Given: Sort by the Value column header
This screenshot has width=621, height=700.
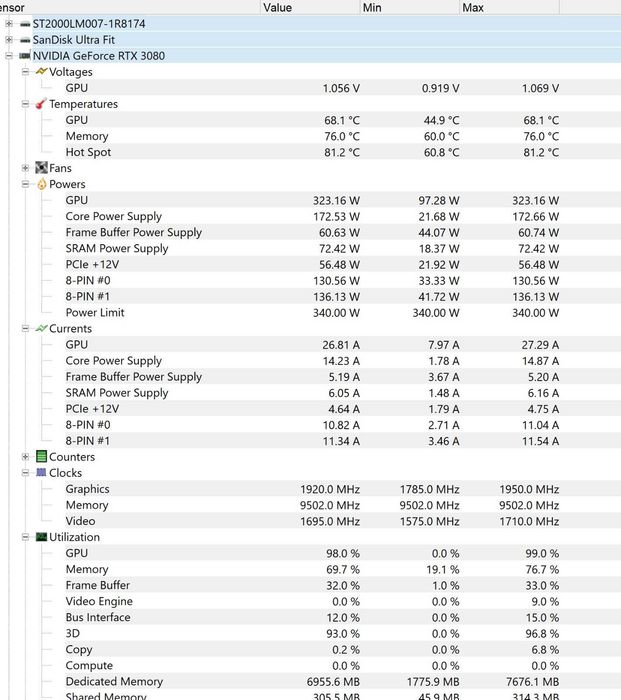Looking at the screenshot, I should point(310,8).
